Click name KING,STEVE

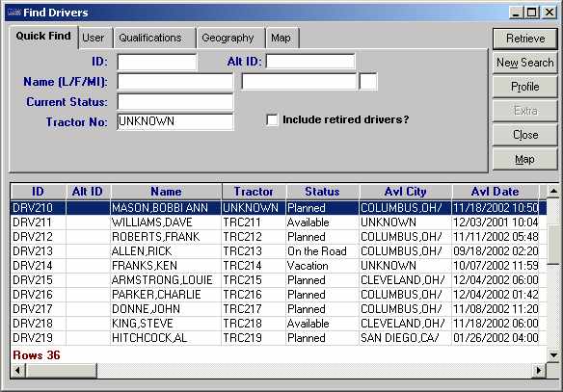pyautogui.click(x=143, y=324)
